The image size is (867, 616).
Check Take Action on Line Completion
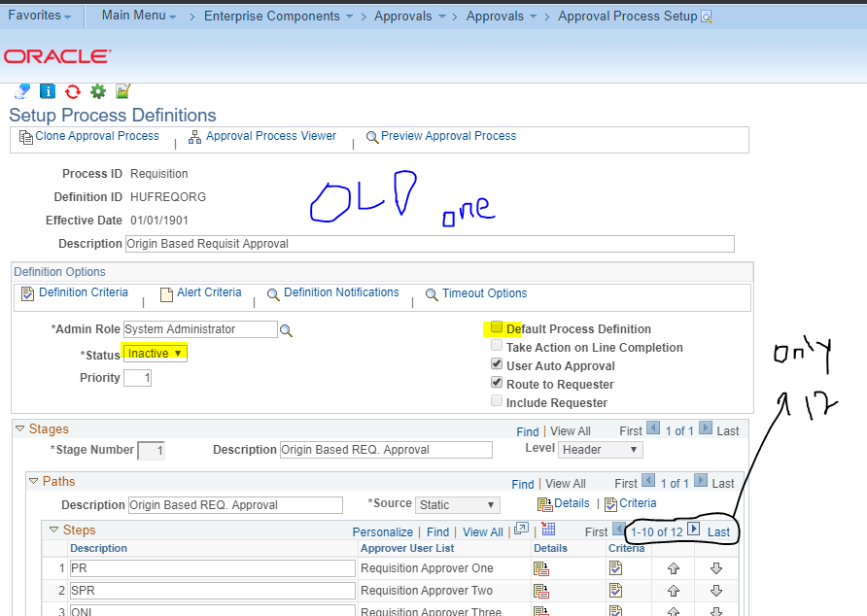point(496,345)
